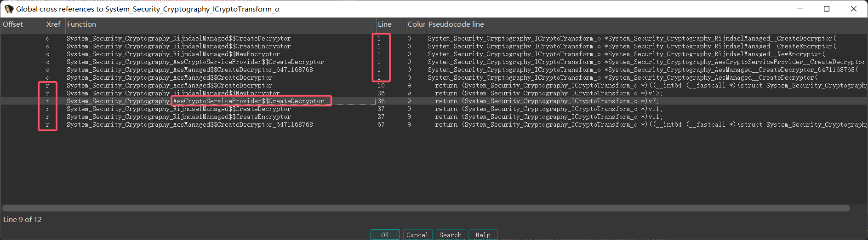
Task: Select AesCryptoServiceProvider$$CreateDecryptor row at line 1
Action: [x=195, y=62]
